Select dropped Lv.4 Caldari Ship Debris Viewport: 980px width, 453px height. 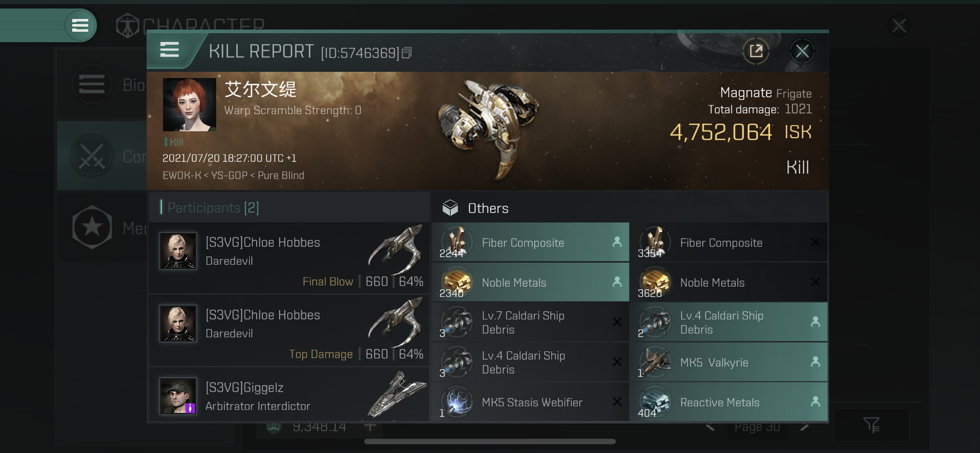pos(728,322)
